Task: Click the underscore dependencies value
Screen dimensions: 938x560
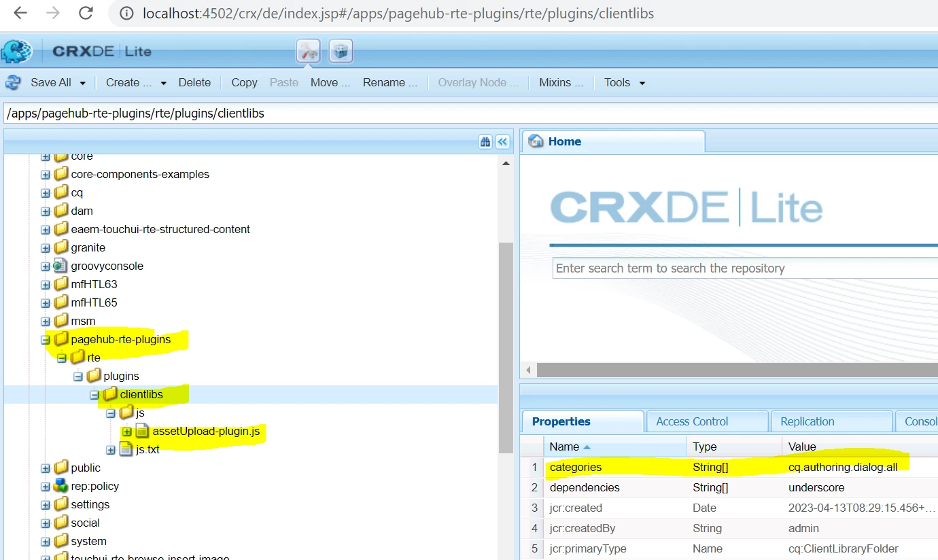Action: [816, 487]
